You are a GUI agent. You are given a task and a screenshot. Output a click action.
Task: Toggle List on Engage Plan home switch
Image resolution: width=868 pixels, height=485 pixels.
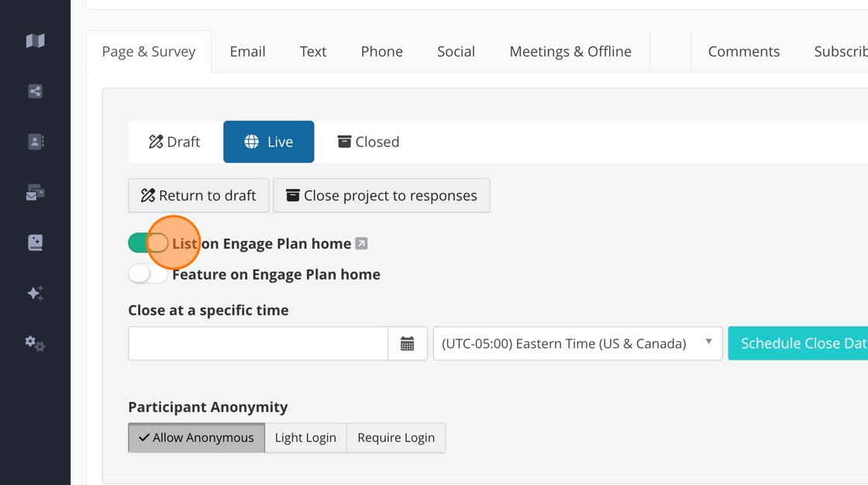[x=148, y=243]
